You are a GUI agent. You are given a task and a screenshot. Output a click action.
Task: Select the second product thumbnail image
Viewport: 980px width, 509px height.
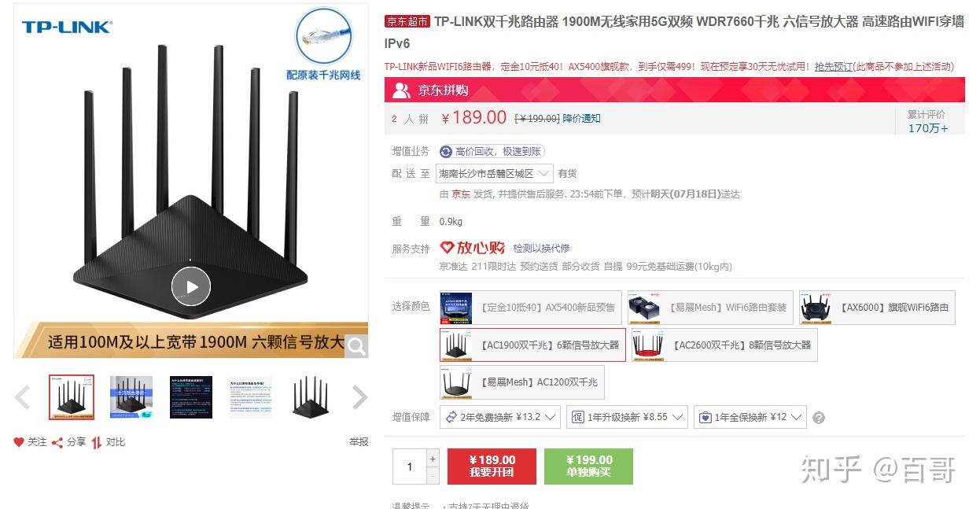(131, 397)
